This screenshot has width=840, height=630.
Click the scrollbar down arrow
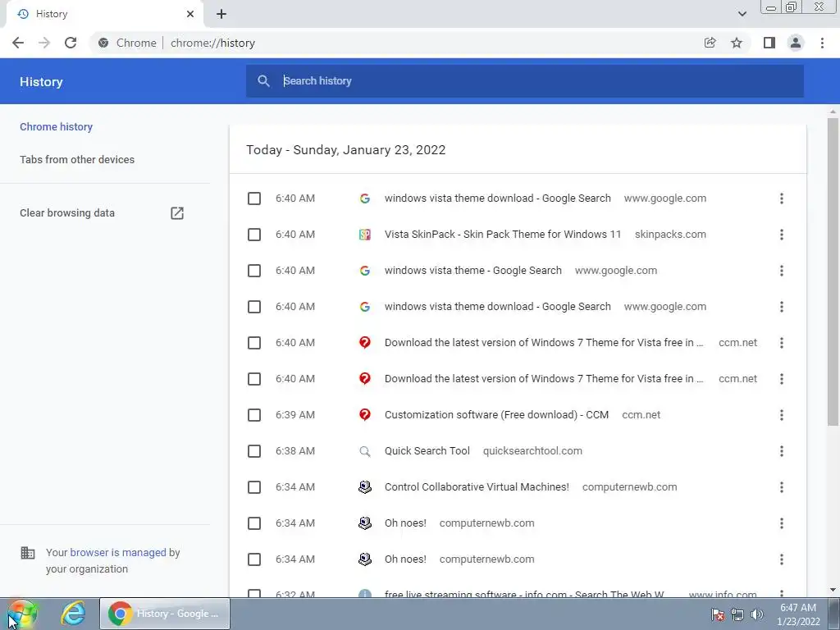[833, 590]
